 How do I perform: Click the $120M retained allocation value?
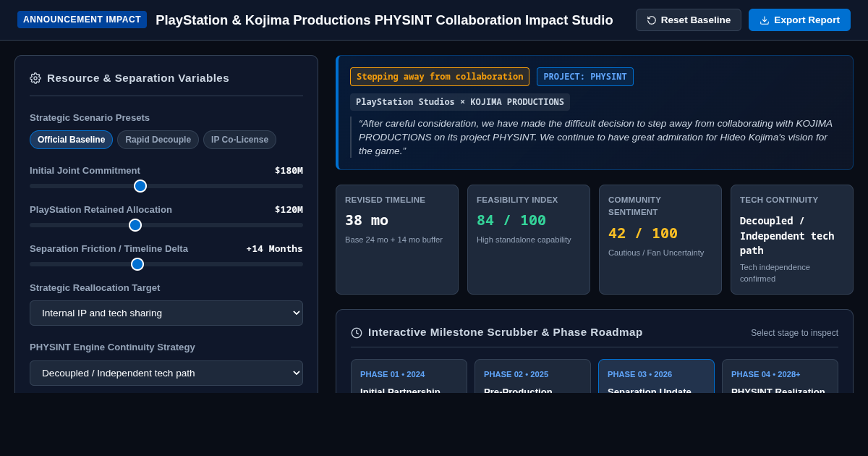click(289, 210)
